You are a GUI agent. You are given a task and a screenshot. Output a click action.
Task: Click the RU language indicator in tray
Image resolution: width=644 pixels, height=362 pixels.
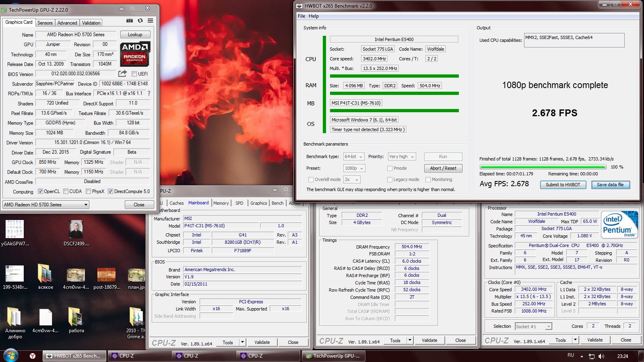click(571, 355)
